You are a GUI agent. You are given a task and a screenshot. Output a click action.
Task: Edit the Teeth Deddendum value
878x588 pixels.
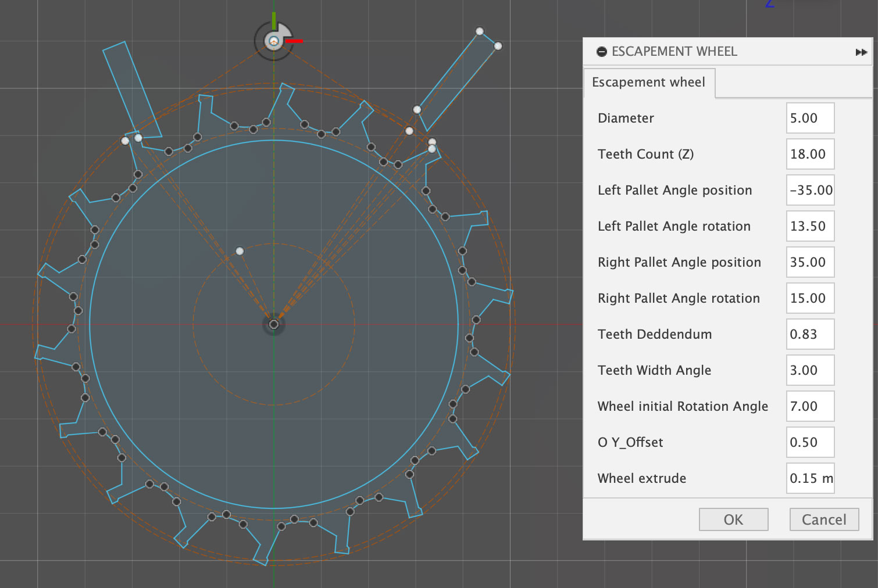[x=809, y=335]
